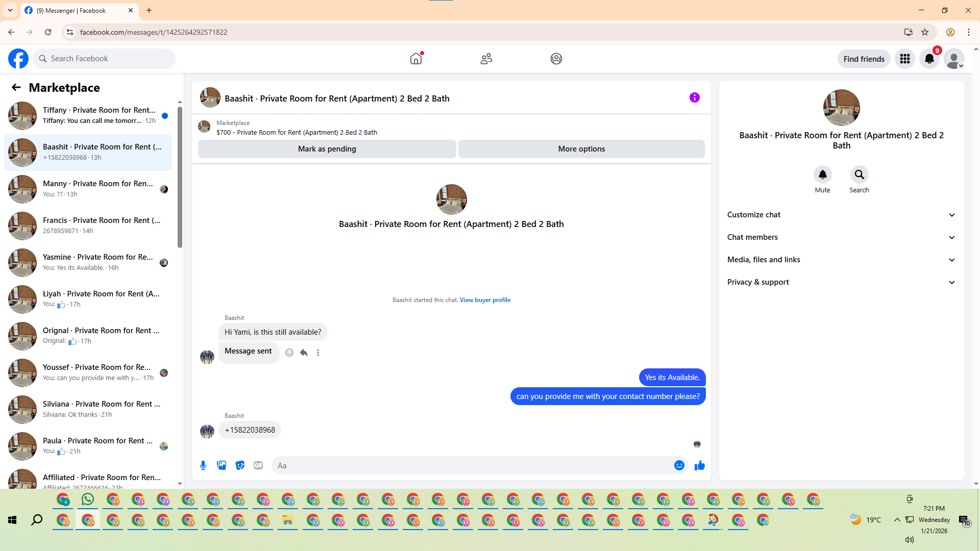Click the voice clip microphone icon
The height and width of the screenshot is (551, 980).
[203, 465]
